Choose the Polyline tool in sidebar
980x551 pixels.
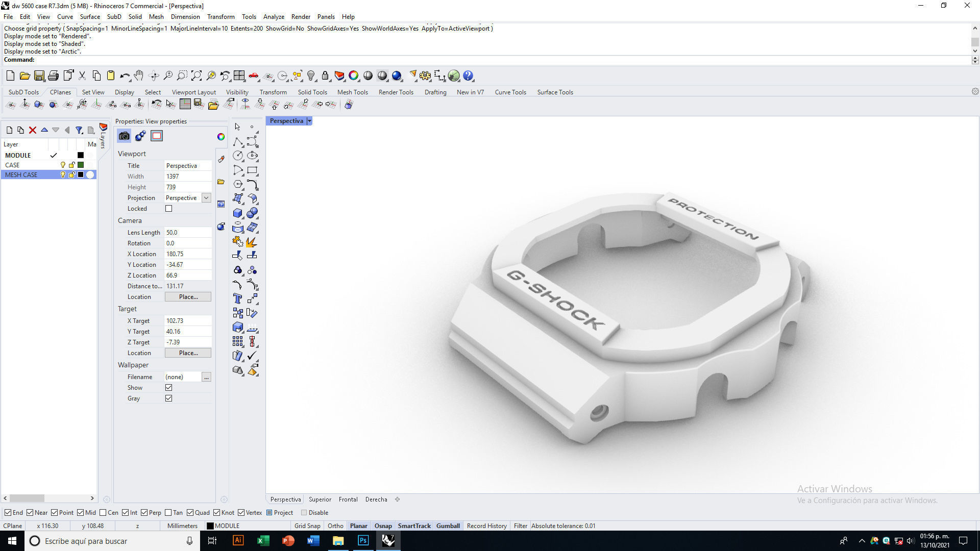coord(238,141)
